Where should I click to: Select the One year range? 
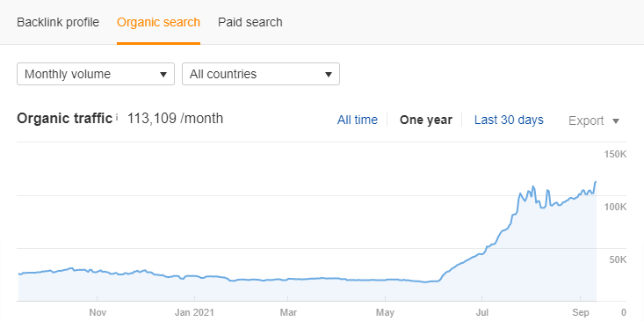pyautogui.click(x=426, y=120)
